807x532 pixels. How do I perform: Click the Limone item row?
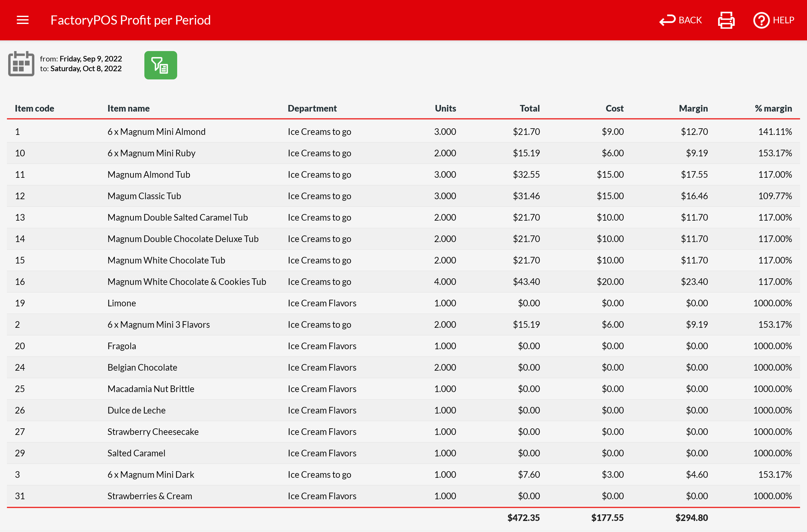tap(121, 303)
